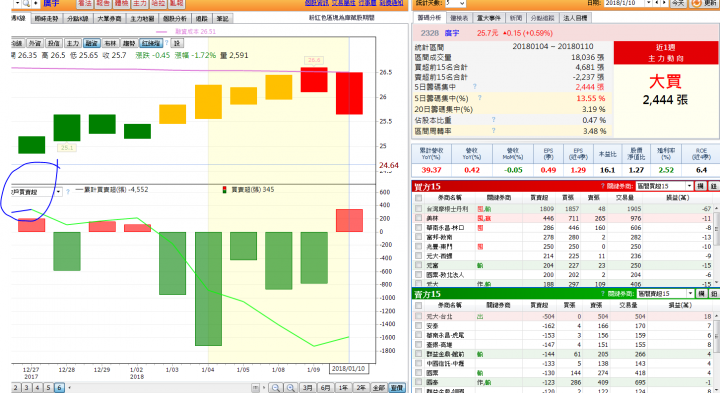
Task: Switch to 分點K線 tab
Action: (78, 18)
